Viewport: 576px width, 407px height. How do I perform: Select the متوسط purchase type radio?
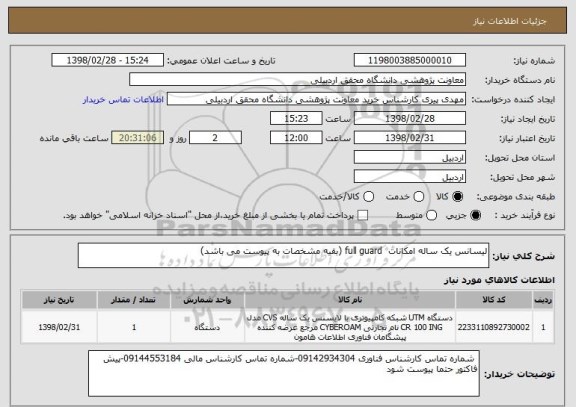[x=431, y=215]
